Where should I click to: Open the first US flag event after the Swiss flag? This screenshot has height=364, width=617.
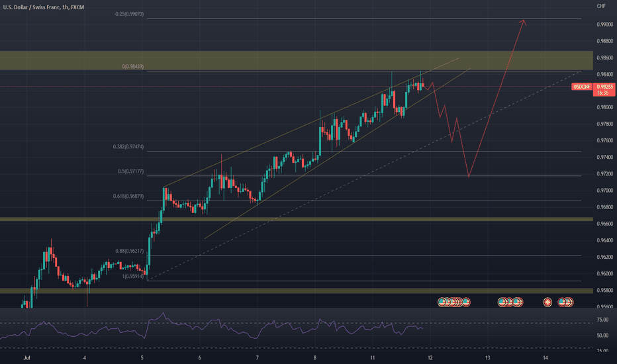tap(562, 302)
